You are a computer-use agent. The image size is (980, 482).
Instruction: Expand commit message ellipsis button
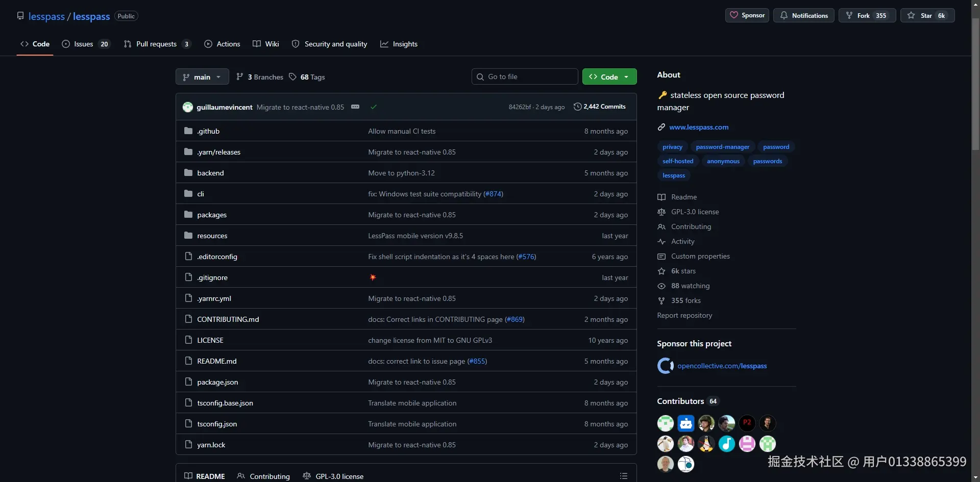click(x=355, y=107)
